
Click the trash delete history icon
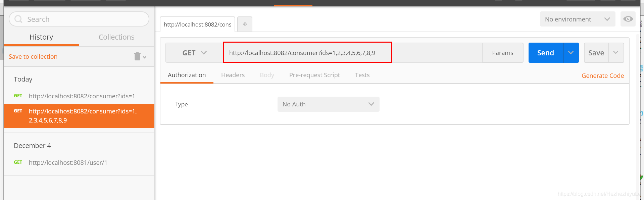click(137, 56)
